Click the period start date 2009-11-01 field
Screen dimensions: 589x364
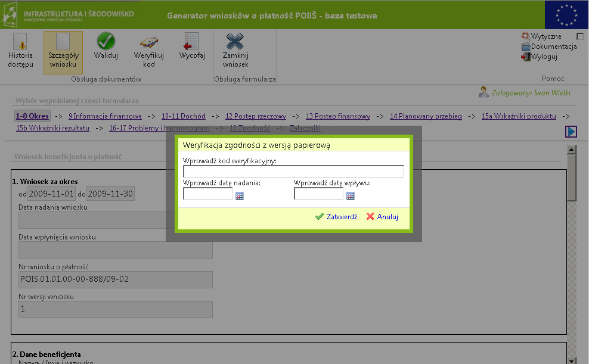(51, 194)
